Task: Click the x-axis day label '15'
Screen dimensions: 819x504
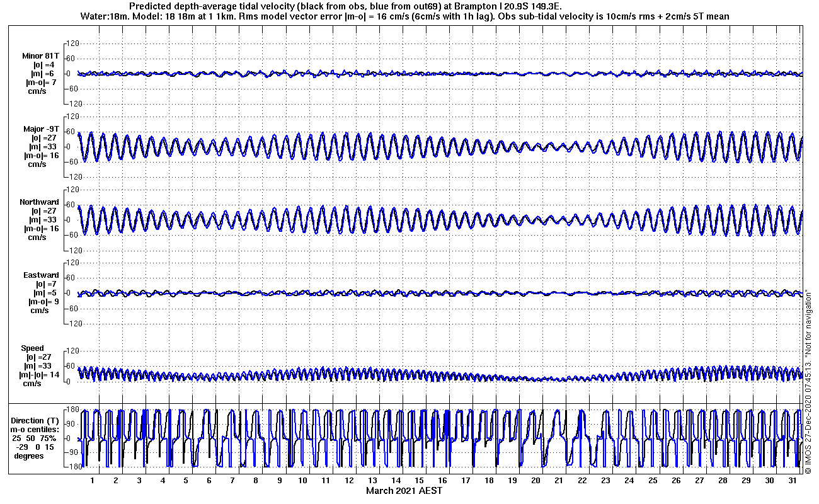Action: click(x=420, y=481)
